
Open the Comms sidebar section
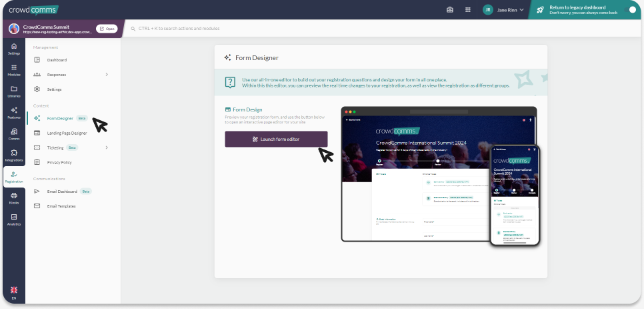click(14, 134)
